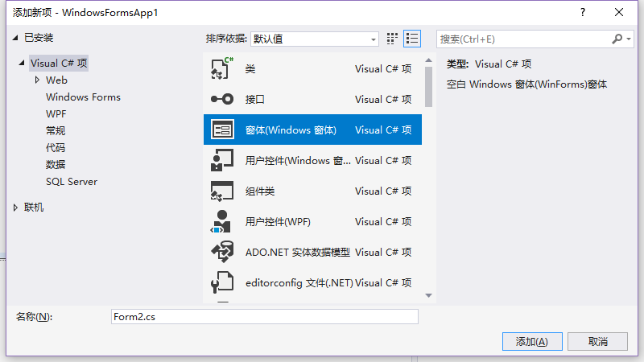The height and width of the screenshot is (362, 644).
Task: Select the 用户控件(WPF) name text
Action: click(x=278, y=222)
